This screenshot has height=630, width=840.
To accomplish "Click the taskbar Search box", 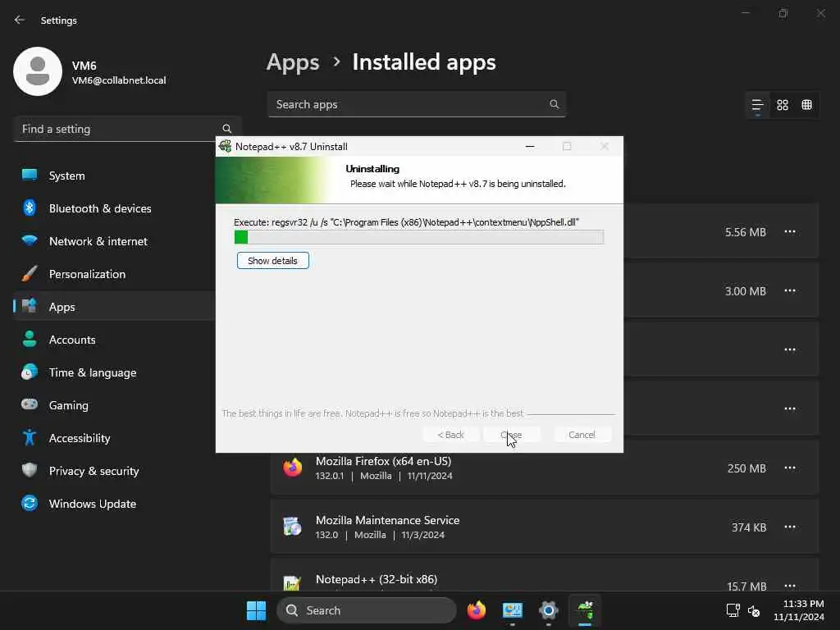I will click(x=367, y=610).
